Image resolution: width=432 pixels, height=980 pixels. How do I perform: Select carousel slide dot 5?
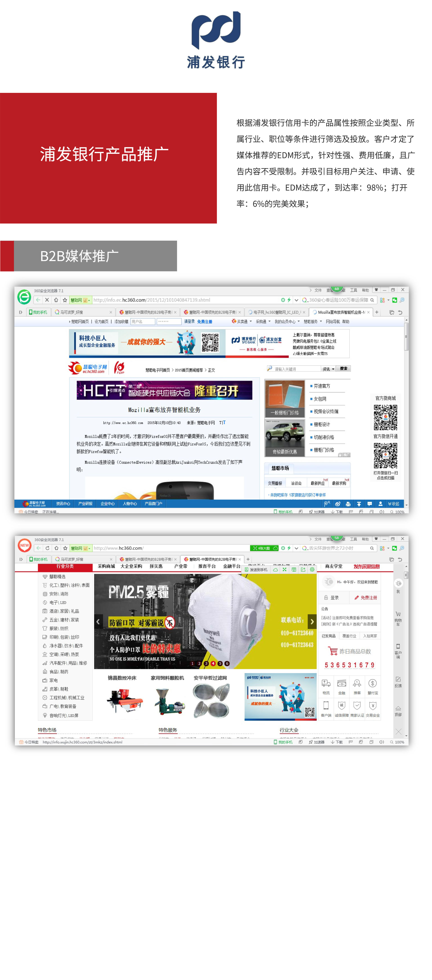[x=220, y=663]
